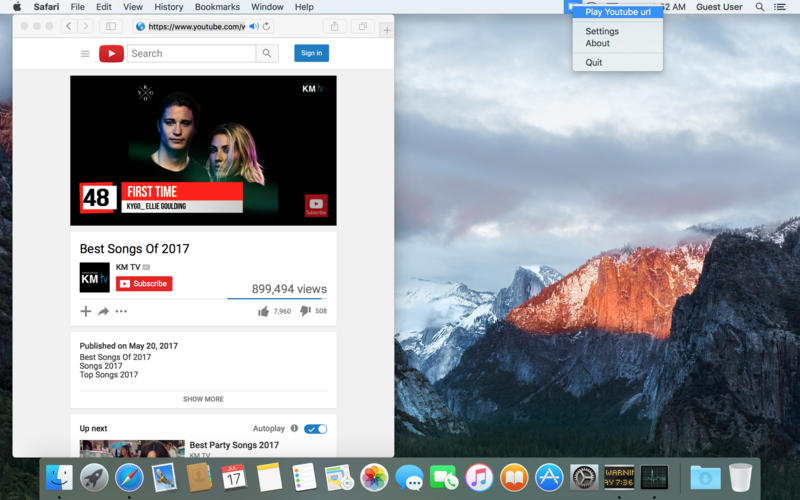This screenshot has width=800, height=500.
Task: Show all Safari tabs
Action: click(363, 26)
